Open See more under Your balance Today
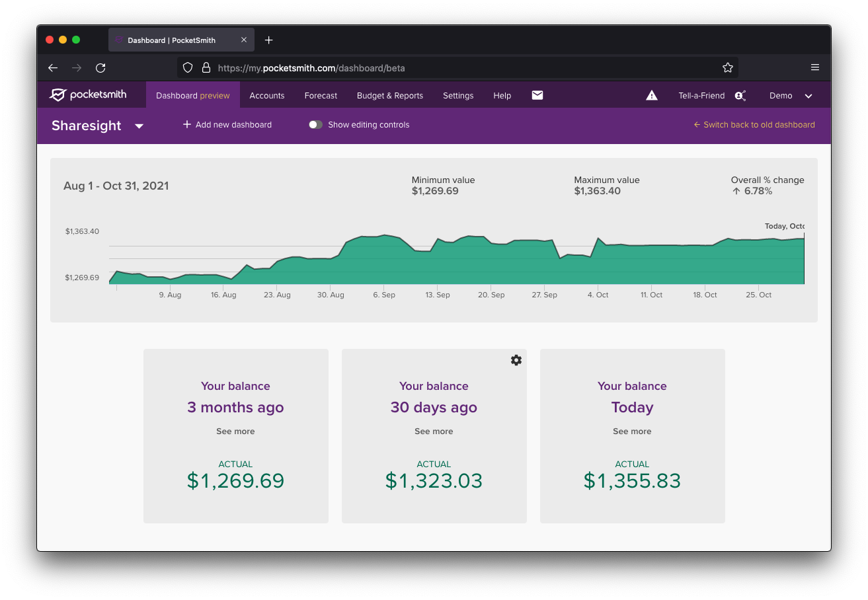The height and width of the screenshot is (600, 868). click(x=631, y=431)
